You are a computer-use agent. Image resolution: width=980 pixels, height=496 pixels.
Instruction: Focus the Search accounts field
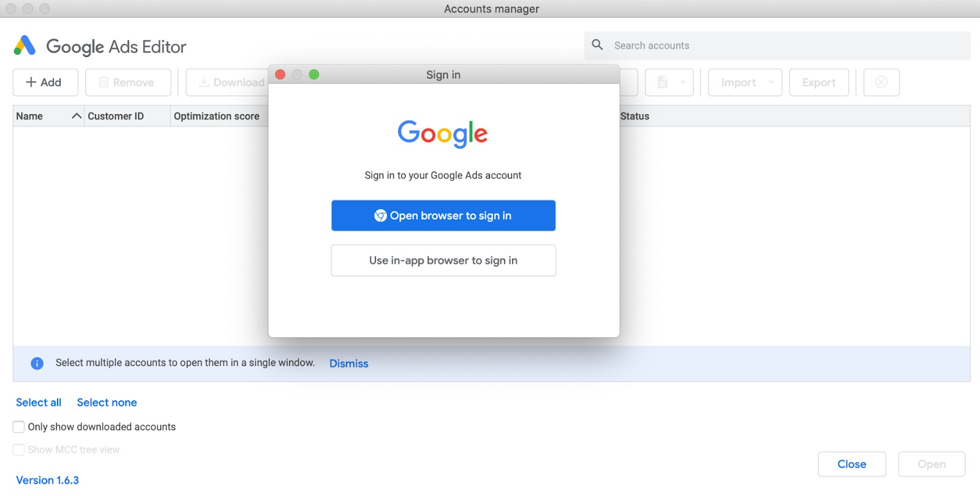[x=777, y=45]
